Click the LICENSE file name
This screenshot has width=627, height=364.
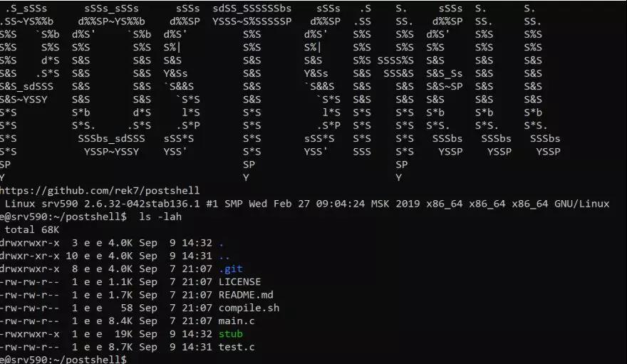[239, 281]
